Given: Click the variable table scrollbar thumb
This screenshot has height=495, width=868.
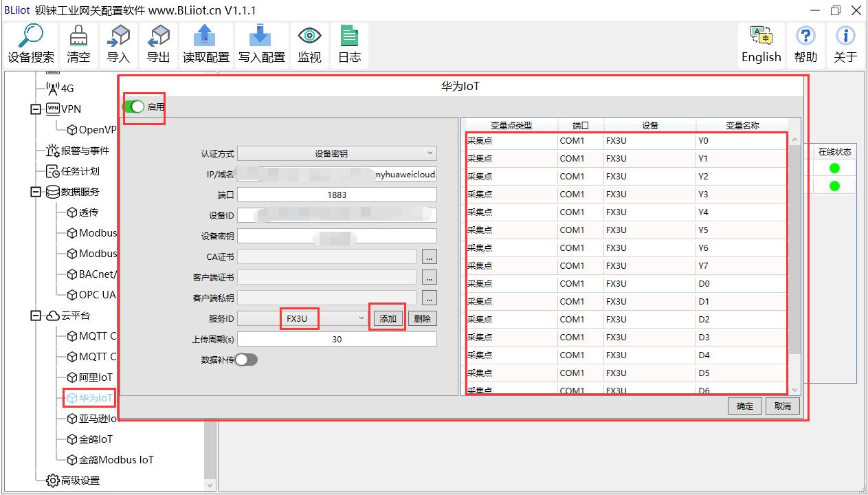Looking at the screenshot, I should pos(795,251).
